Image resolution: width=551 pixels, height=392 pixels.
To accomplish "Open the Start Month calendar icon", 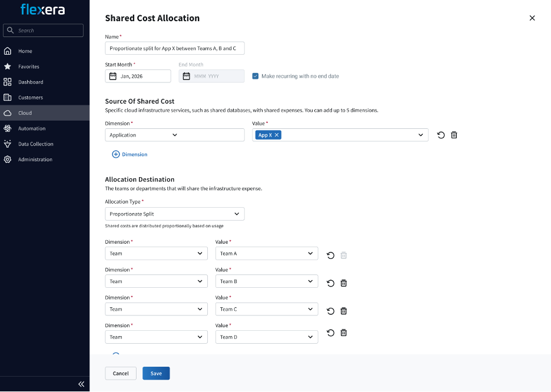I will tap(113, 77).
